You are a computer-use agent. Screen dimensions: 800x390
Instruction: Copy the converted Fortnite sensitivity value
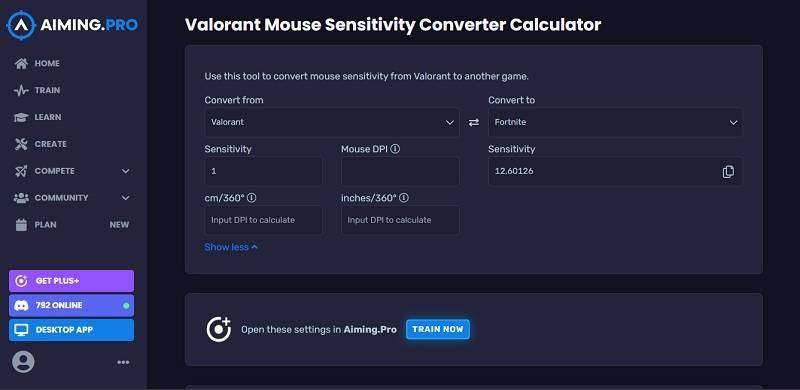click(728, 172)
